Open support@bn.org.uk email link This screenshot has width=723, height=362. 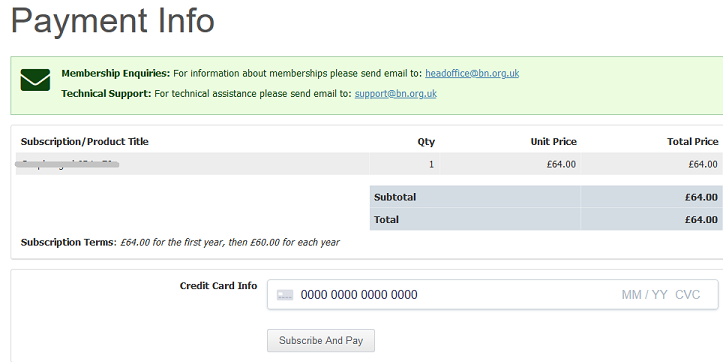click(x=396, y=94)
